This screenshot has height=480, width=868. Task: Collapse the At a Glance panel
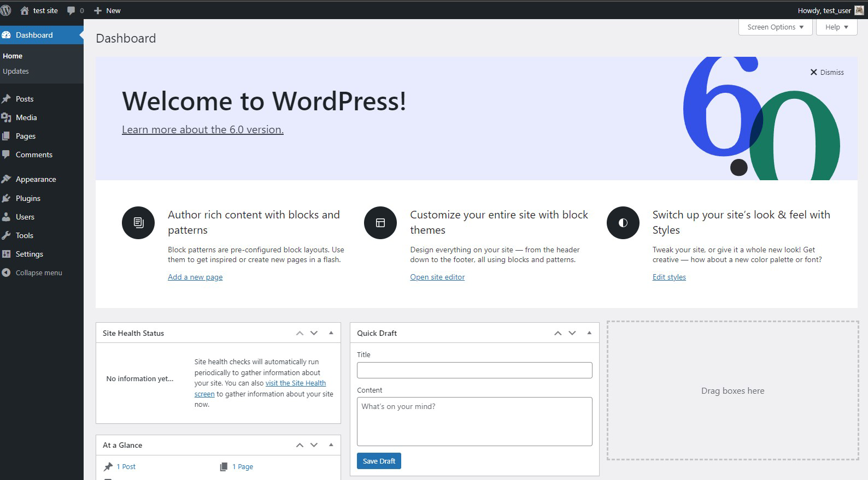[x=331, y=445]
